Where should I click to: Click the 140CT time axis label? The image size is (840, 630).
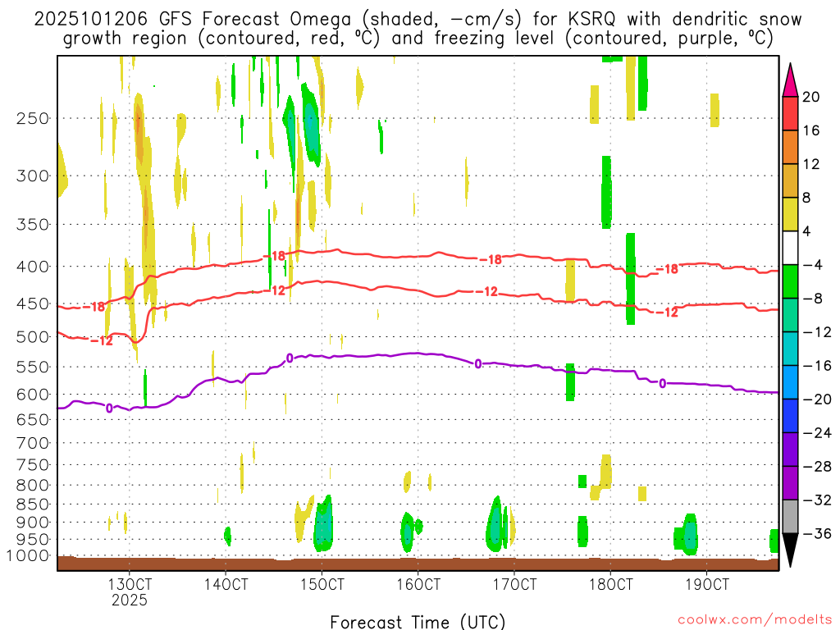tap(226, 584)
